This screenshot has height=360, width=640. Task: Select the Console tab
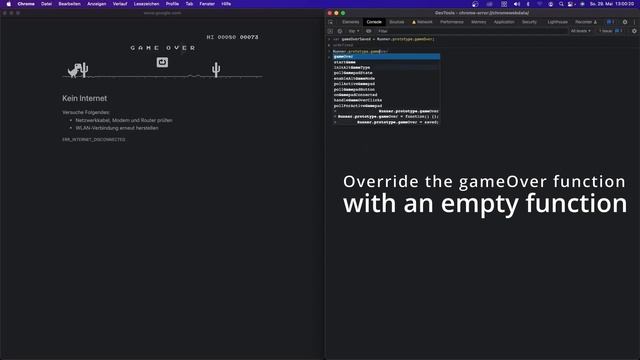coord(373,22)
